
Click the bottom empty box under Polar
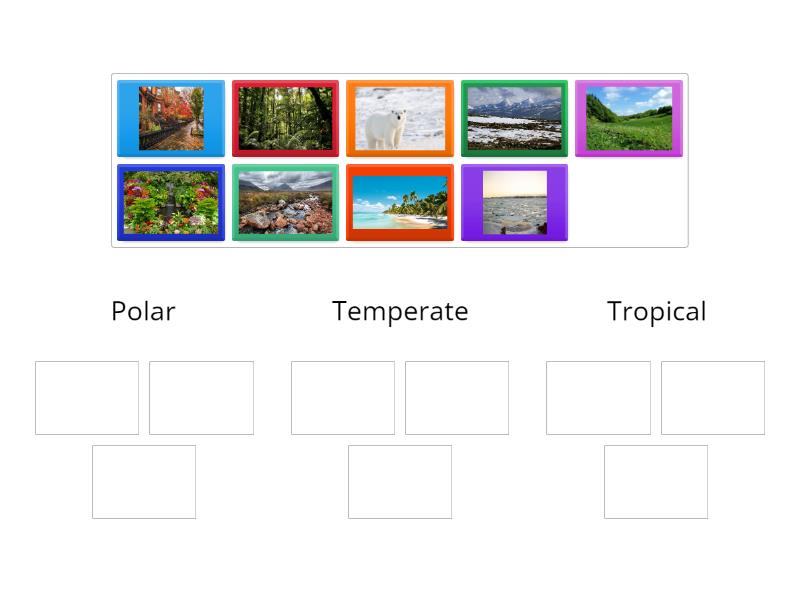pos(143,481)
